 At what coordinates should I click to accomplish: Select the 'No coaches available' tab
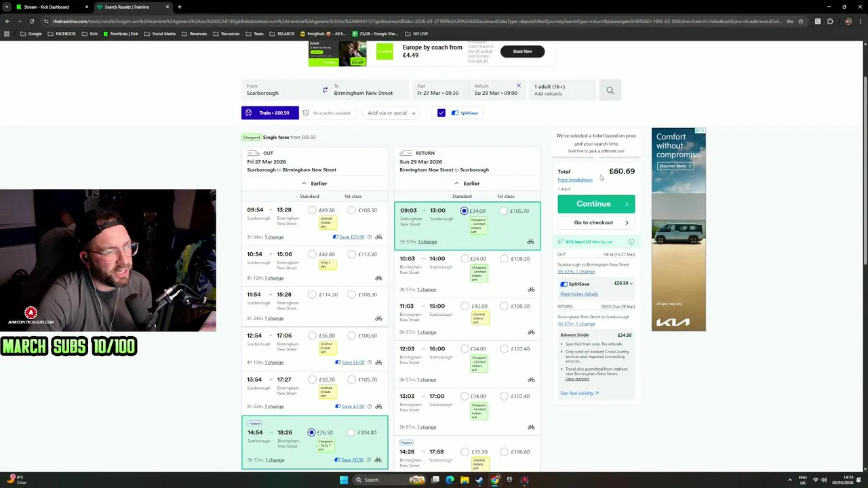pos(327,113)
